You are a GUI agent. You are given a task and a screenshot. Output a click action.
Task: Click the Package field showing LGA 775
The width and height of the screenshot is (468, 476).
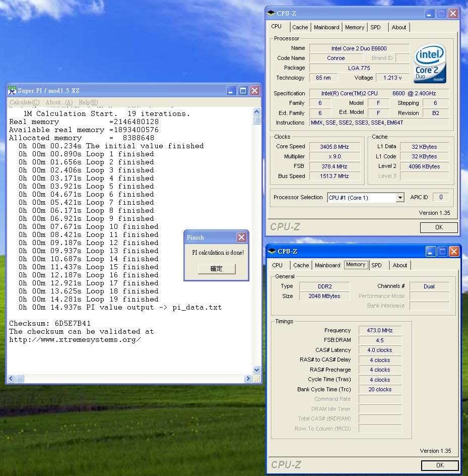tap(359, 68)
